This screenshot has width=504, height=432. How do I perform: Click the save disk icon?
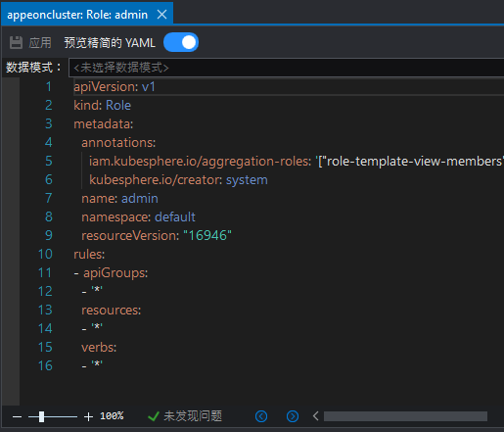(x=16, y=42)
